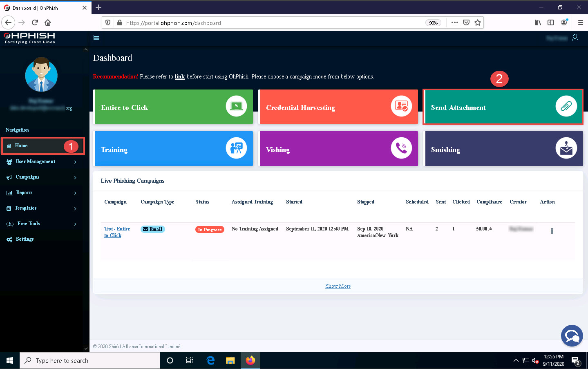Image resolution: width=588 pixels, height=369 pixels.
Task: Expand the Free Tools chevron arrow
Action: click(x=75, y=224)
